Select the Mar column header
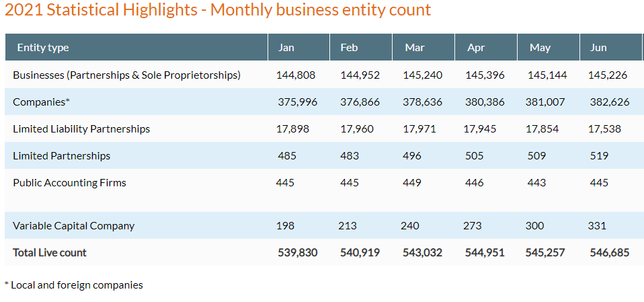Viewport: 644px width, 302px height. tap(414, 48)
